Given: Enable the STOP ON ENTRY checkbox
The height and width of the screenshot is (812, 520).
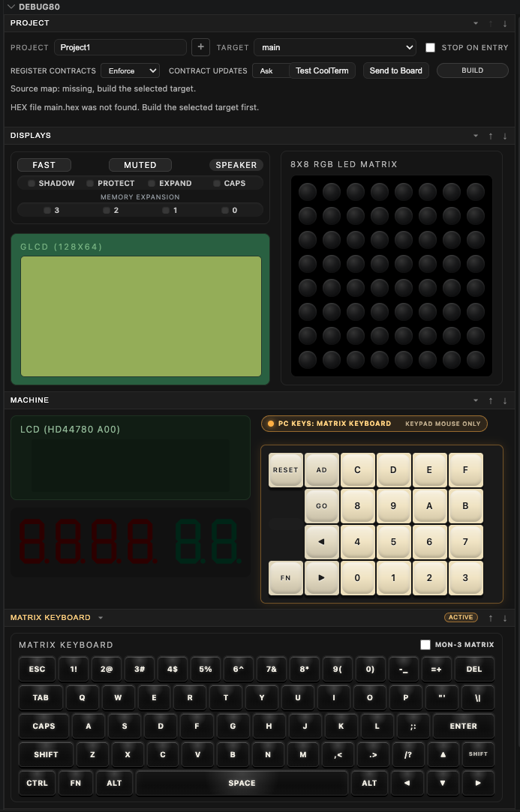Looking at the screenshot, I should point(430,48).
